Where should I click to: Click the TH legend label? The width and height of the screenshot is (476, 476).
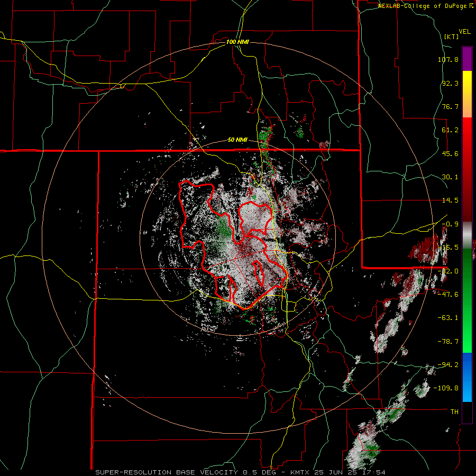pos(454,412)
